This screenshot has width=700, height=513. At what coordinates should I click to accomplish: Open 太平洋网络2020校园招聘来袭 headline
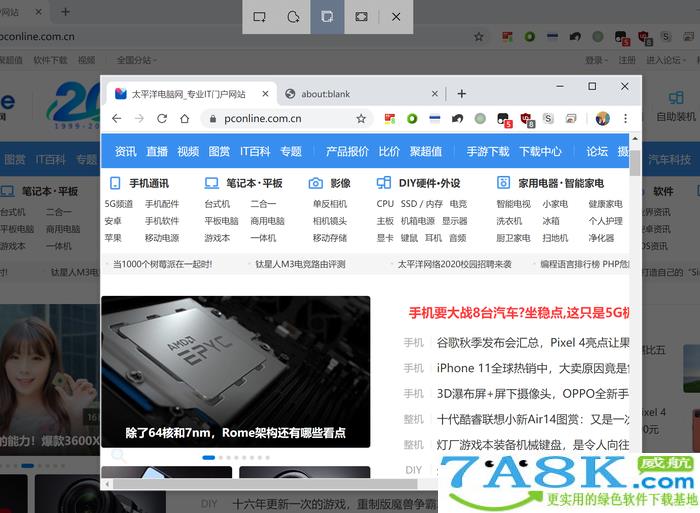454,264
